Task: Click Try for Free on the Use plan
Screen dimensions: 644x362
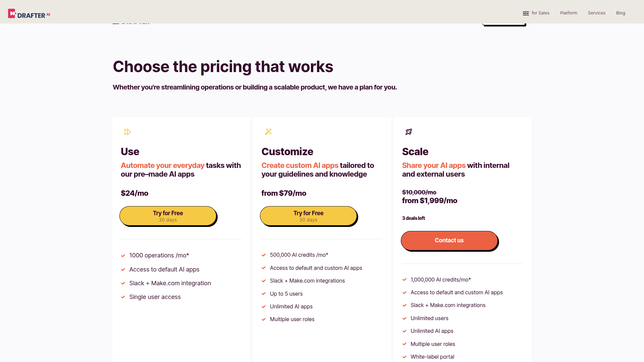Action: click(x=168, y=216)
